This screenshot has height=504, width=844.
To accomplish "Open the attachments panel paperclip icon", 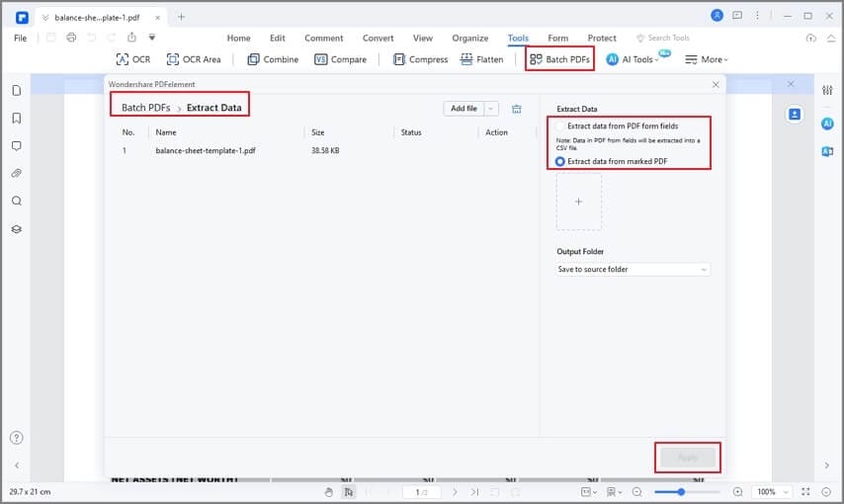I will 17,173.
